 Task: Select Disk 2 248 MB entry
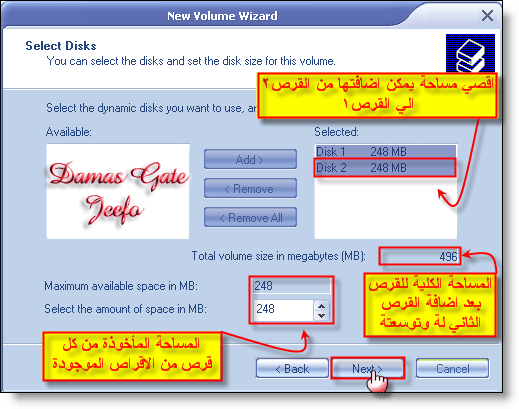point(386,167)
